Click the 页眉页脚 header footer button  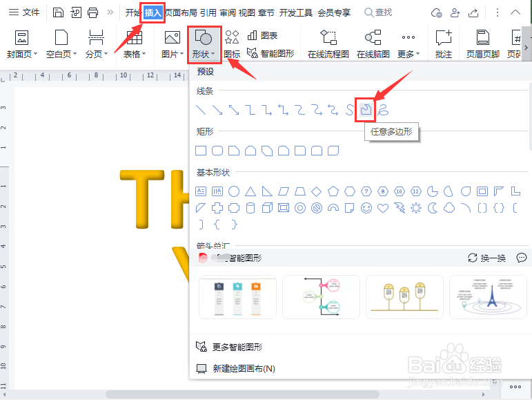point(482,44)
